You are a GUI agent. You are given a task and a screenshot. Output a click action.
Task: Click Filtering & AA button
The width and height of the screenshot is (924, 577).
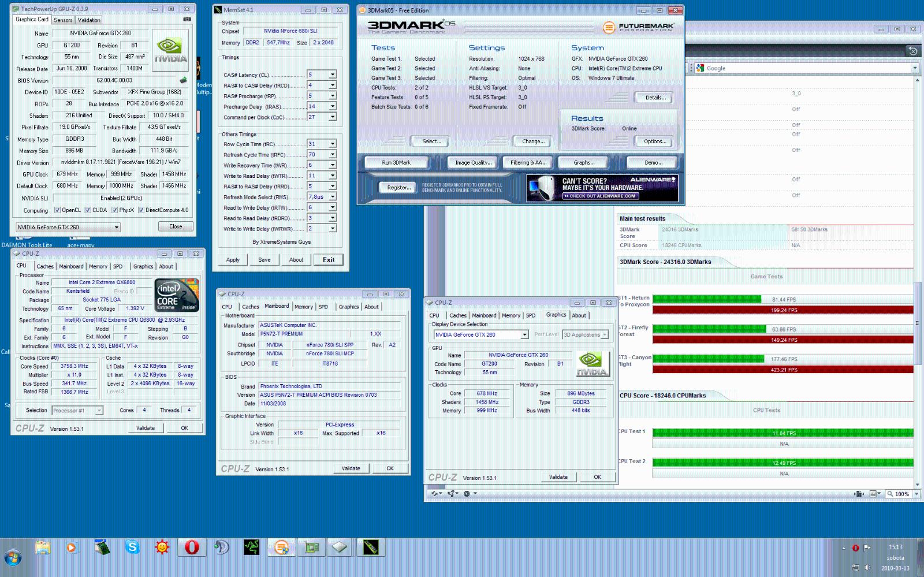click(528, 163)
